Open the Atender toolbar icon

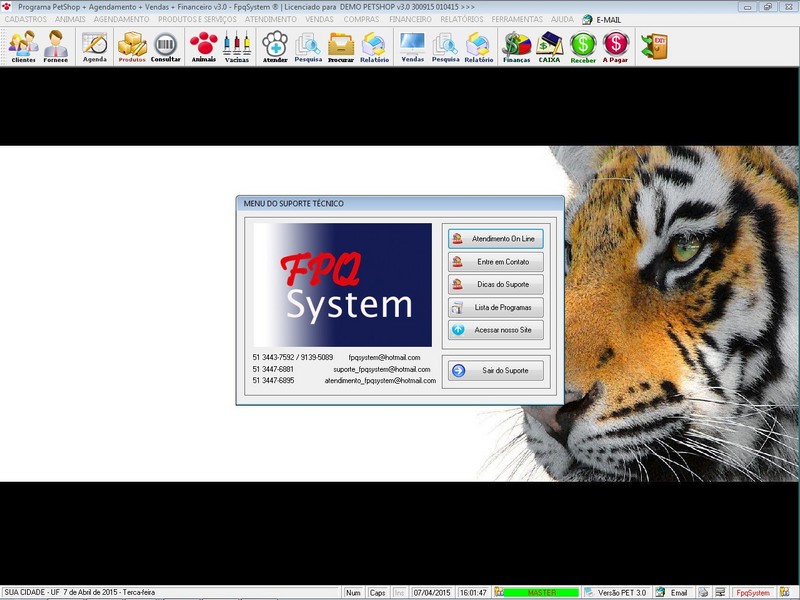pyautogui.click(x=275, y=46)
